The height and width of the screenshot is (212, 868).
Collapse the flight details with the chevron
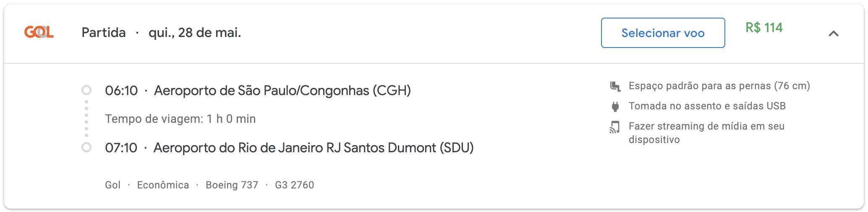(834, 33)
